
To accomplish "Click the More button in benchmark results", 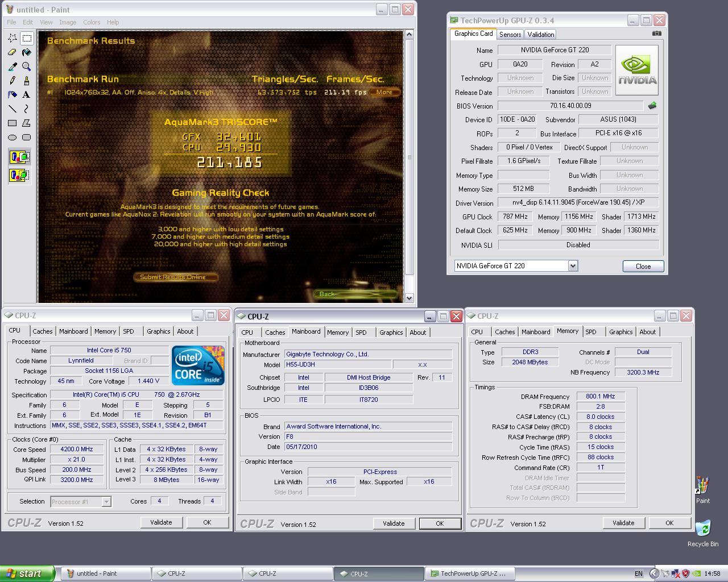I will [x=384, y=92].
